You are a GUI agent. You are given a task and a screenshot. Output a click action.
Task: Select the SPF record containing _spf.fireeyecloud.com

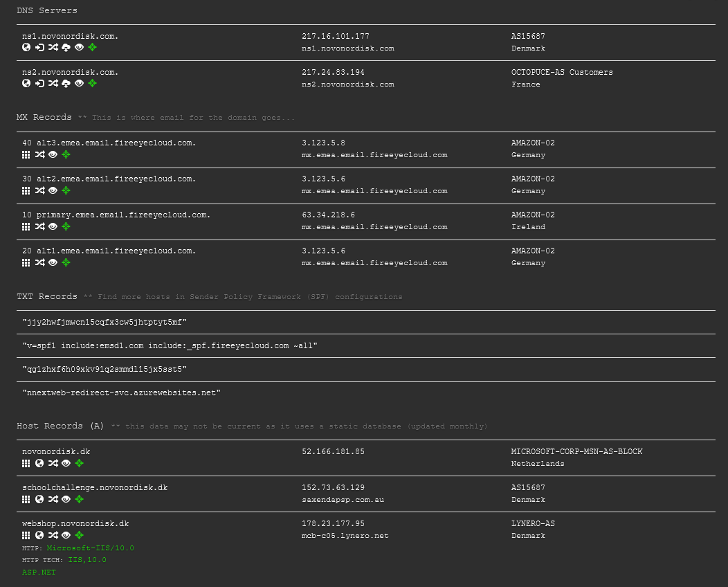[x=169, y=345]
